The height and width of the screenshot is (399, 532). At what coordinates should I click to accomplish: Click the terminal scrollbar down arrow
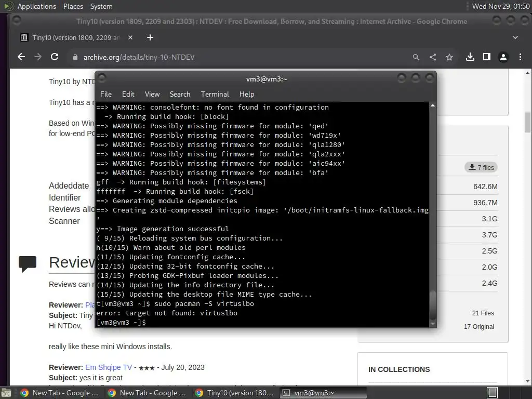point(433,324)
